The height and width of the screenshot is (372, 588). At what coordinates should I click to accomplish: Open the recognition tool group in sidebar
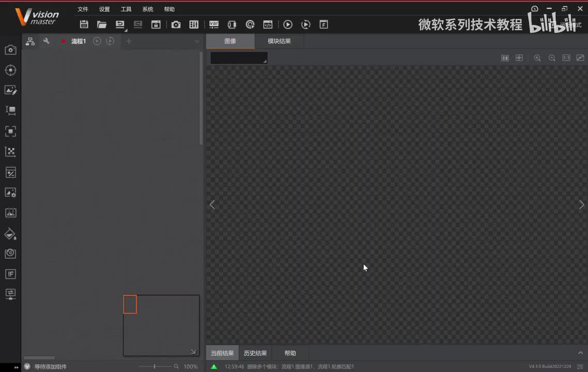10,131
